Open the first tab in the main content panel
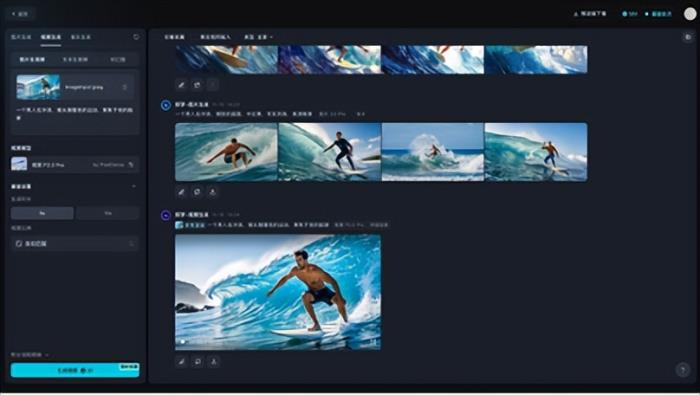 click(174, 37)
